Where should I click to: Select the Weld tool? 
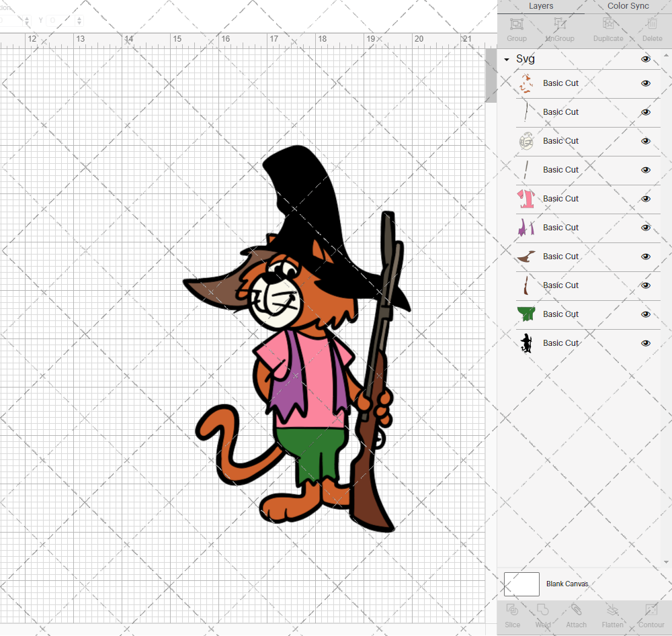point(542,610)
